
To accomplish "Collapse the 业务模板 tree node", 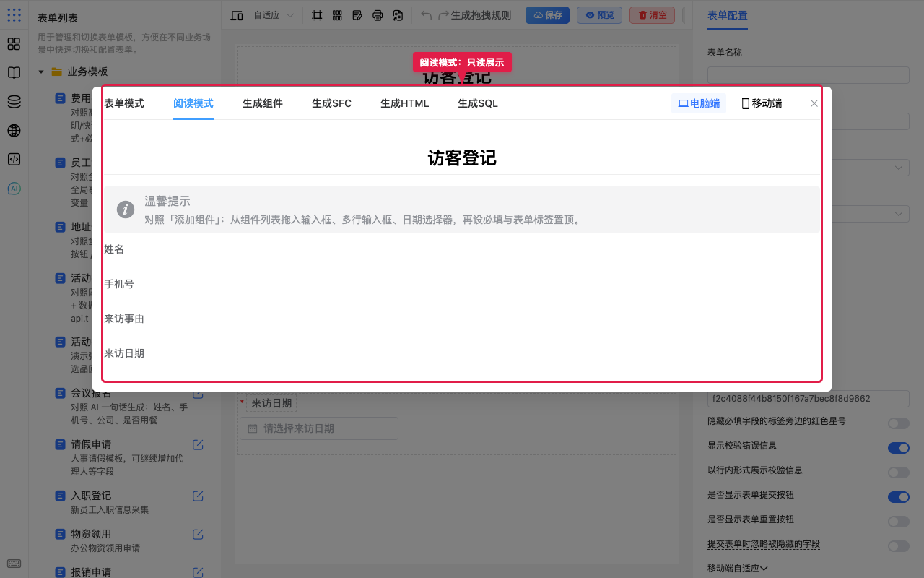I will point(41,72).
